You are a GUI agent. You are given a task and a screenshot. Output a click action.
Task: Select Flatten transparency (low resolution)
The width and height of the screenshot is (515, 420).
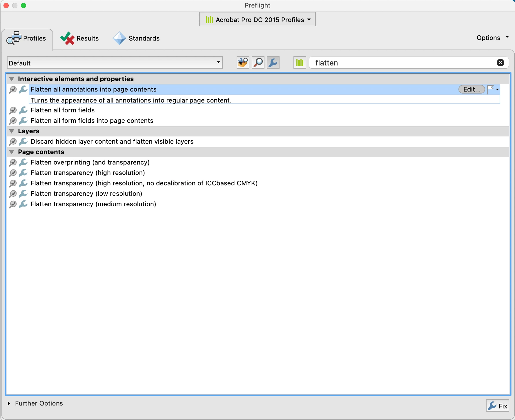86,193
